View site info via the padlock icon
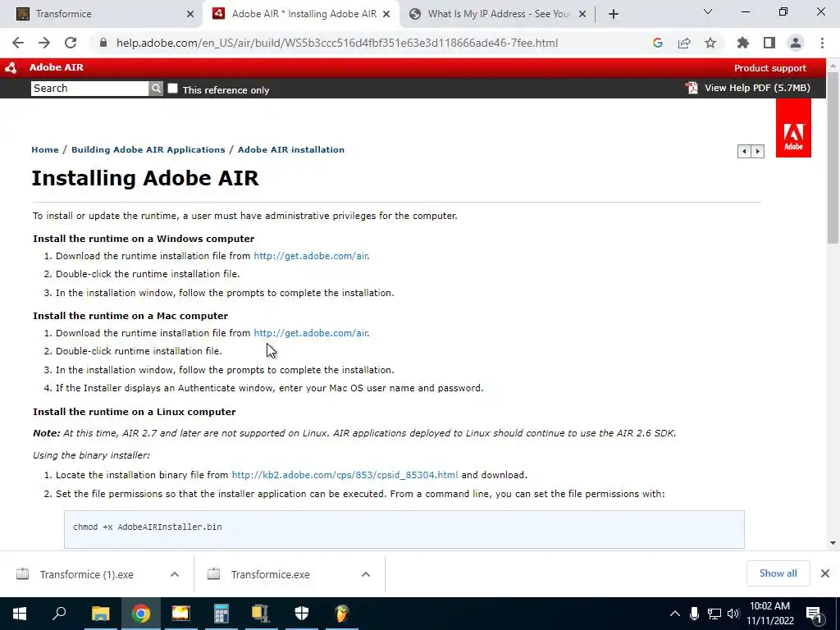Image resolution: width=840 pixels, height=630 pixels. [x=103, y=43]
